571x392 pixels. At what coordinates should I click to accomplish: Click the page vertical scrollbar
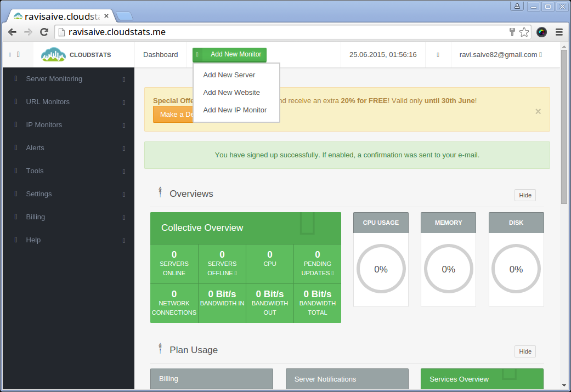pos(564,126)
